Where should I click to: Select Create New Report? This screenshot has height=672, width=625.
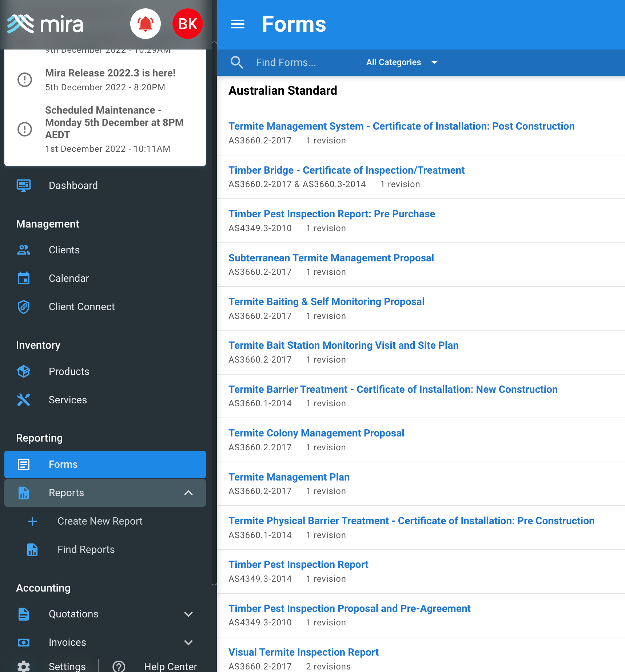105,521
